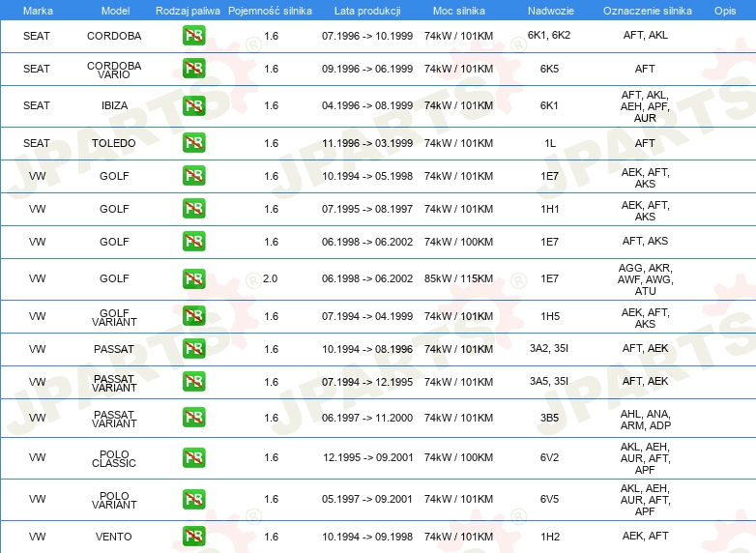
Task: Click the fuel icon for POLO CLASSIC
Action: pyautogui.click(x=193, y=457)
